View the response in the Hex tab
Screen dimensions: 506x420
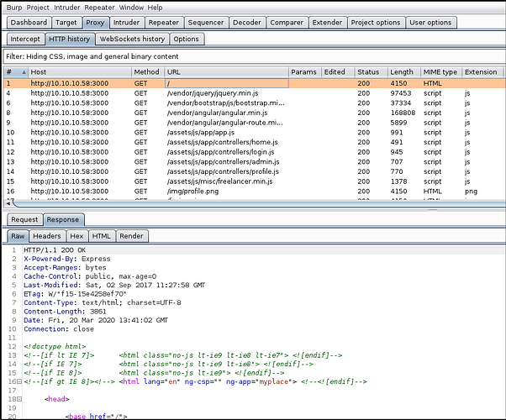[x=76, y=236]
